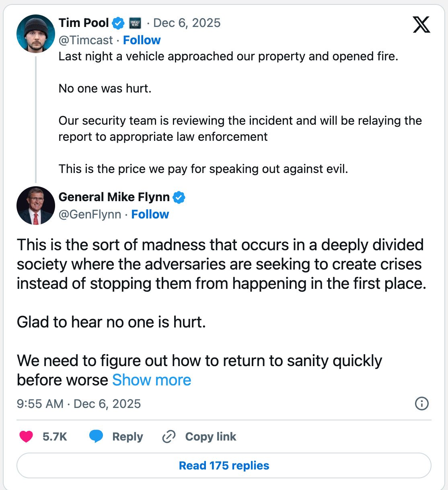Like the tweet with the heart icon
This screenshot has width=448, height=490.
click(27, 436)
